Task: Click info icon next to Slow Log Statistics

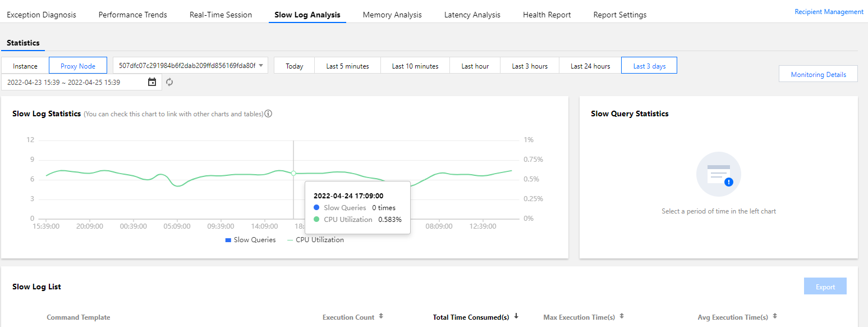Action: point(268,113)
